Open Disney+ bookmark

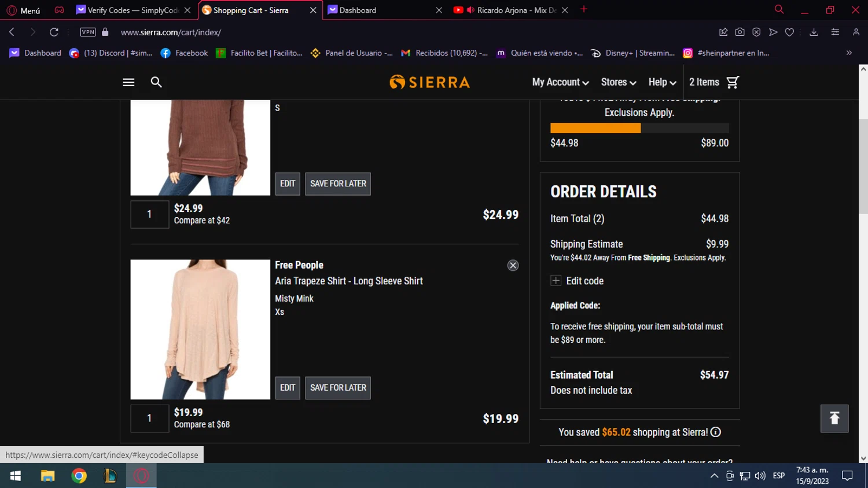[632, 53]
